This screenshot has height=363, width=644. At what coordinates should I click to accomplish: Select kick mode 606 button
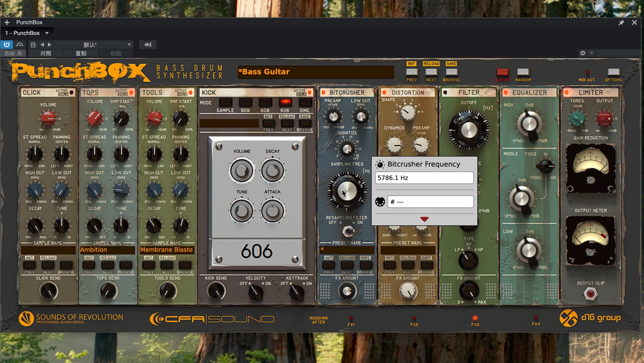tap(285, 103)
